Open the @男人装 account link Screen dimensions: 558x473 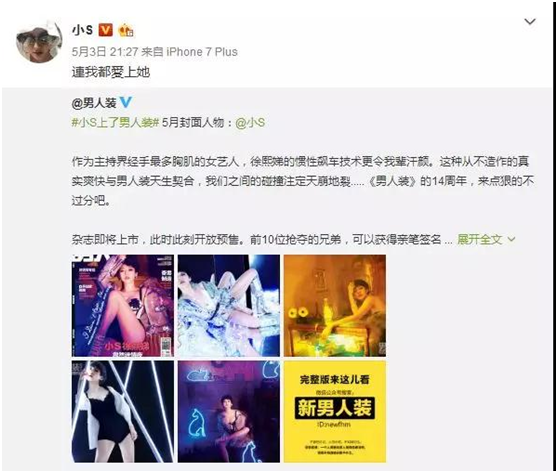coord(94,103)
